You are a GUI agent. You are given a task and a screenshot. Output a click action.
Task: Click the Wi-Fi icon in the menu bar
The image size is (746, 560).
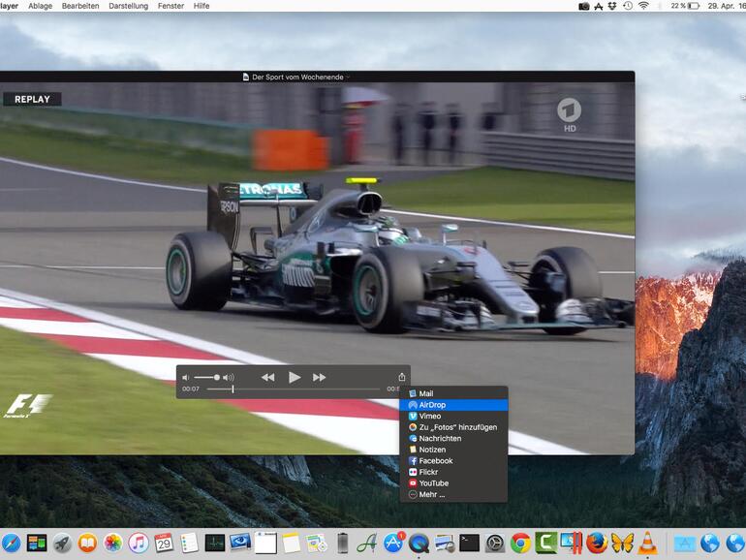[643, 6]
